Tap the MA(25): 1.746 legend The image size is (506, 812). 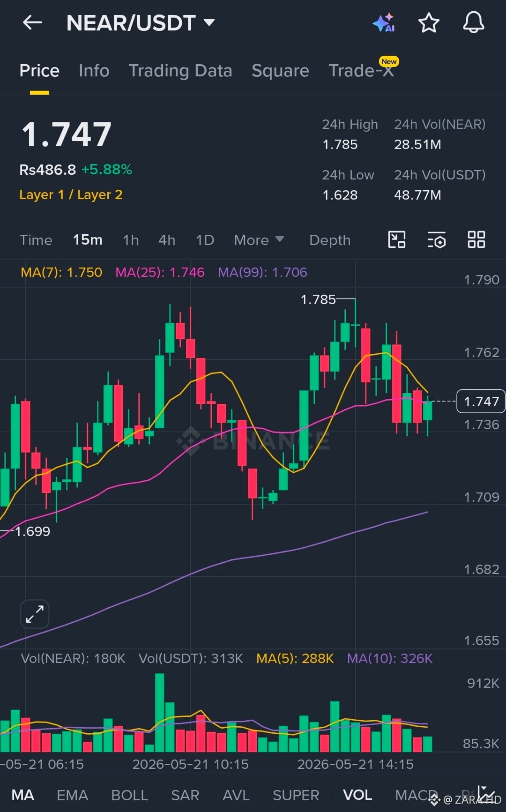[x=160, y=272]
